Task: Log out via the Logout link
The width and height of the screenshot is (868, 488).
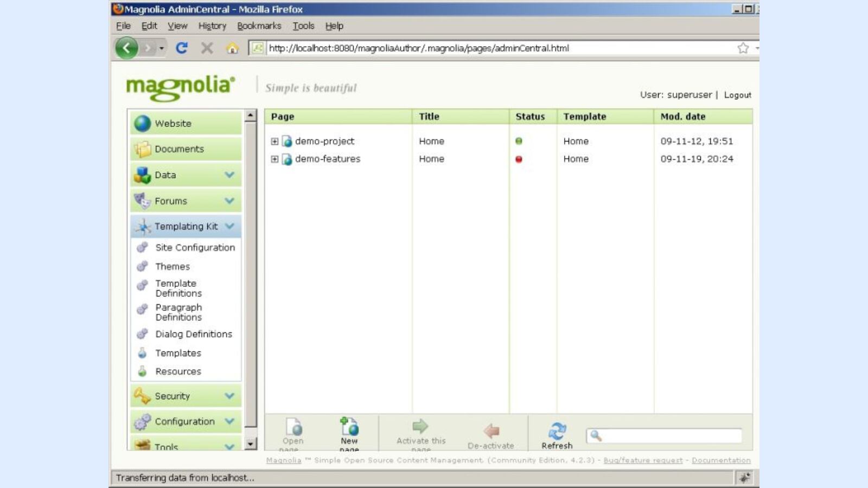Action: coord(737,95)
